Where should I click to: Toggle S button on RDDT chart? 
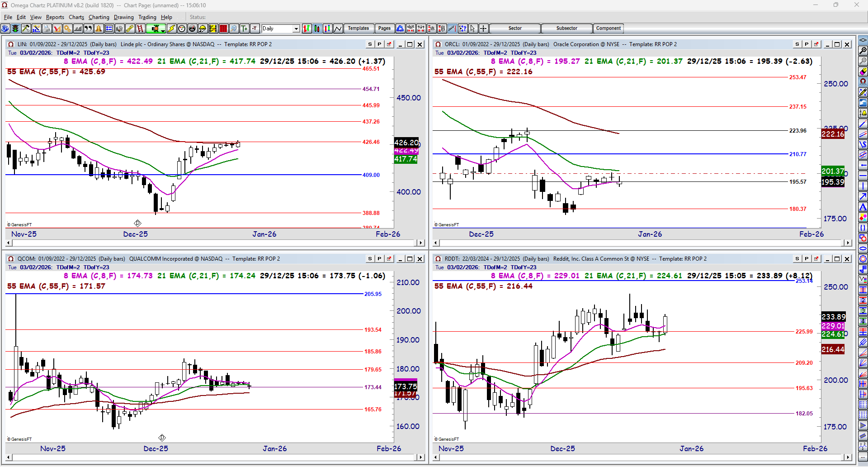pos(797,259)
